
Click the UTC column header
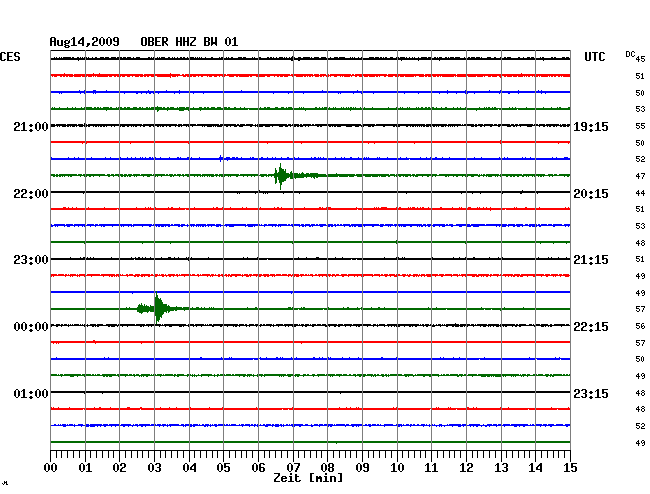[594, 57]
